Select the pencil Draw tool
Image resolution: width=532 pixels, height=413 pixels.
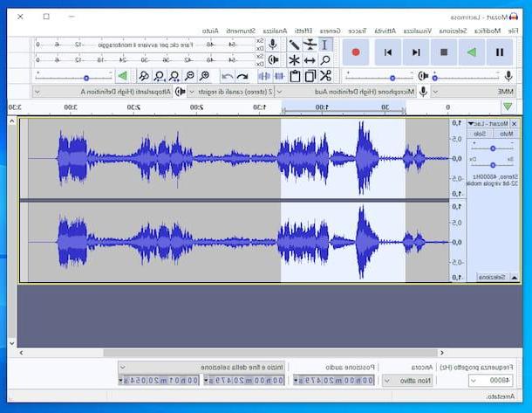[294, 45]
